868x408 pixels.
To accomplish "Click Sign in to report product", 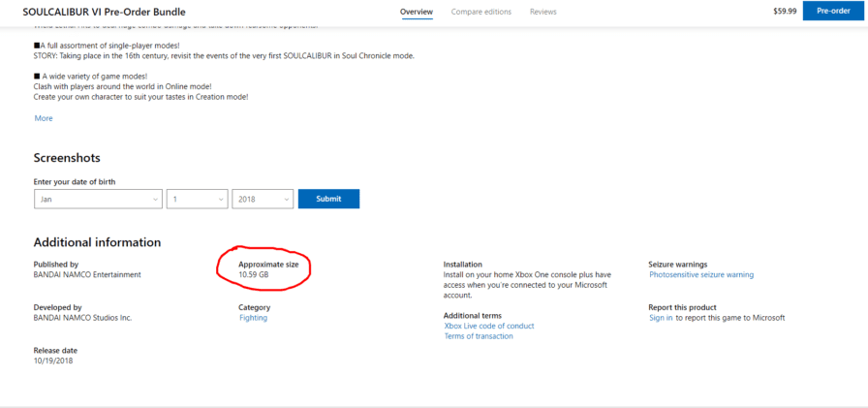I will pos(661,318).
